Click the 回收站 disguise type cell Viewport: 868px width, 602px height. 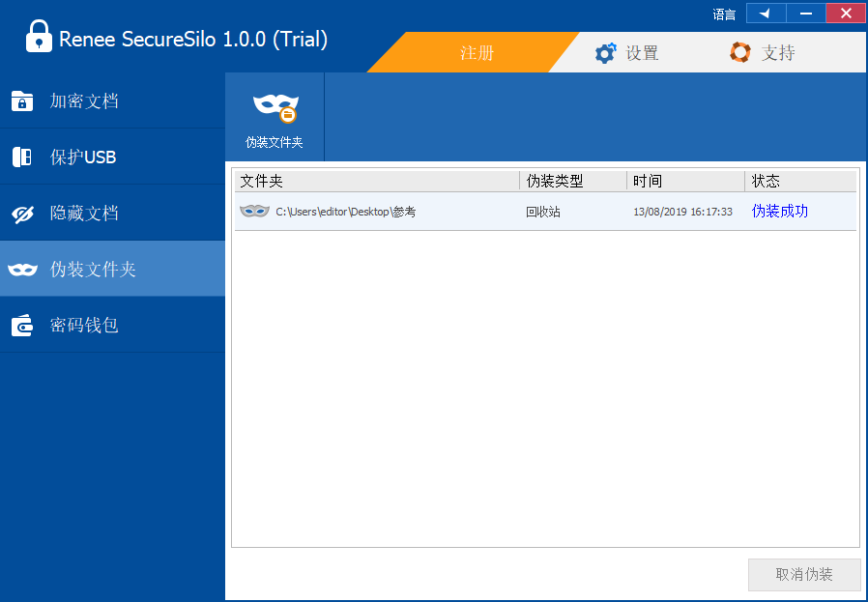(x=543, y=212)
